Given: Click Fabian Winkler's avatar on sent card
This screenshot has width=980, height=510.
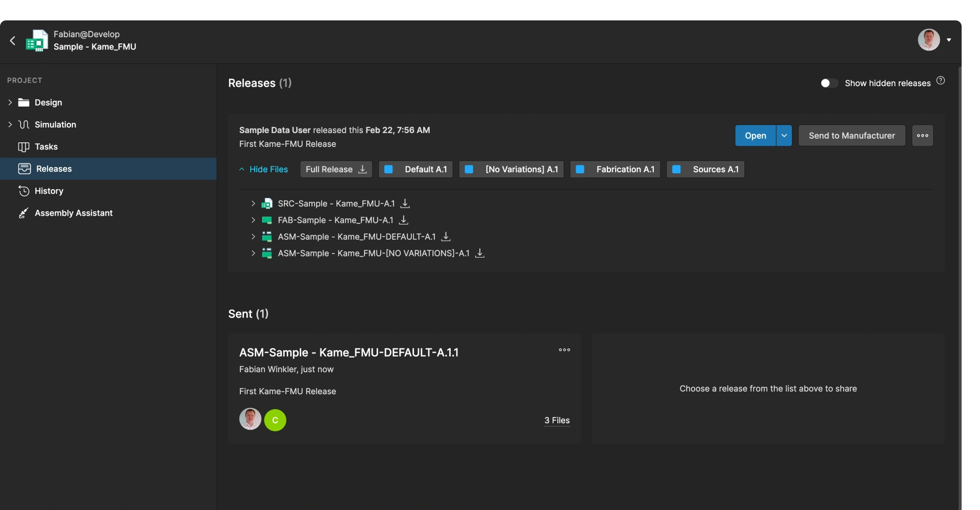Looking at the screenshot, I should tap(250, 419).
